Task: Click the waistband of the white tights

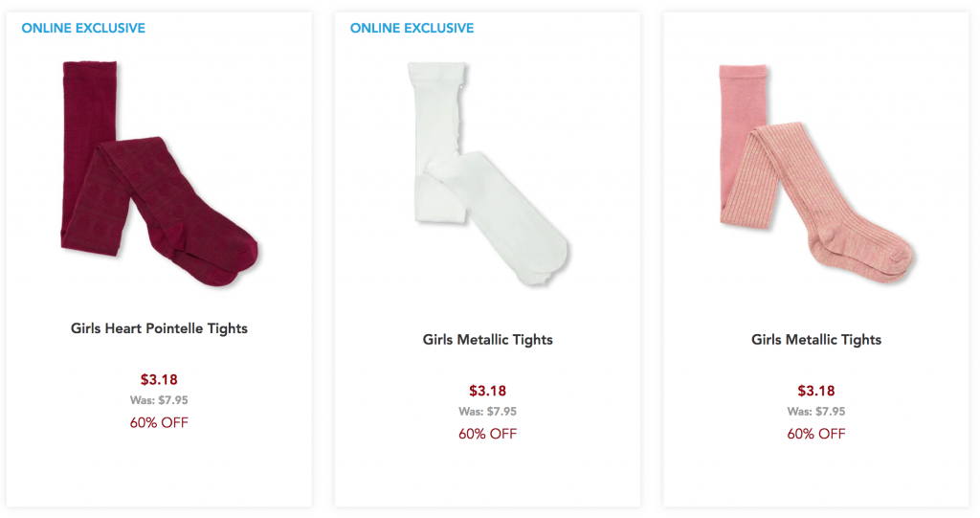Action: tap(436, 70)
